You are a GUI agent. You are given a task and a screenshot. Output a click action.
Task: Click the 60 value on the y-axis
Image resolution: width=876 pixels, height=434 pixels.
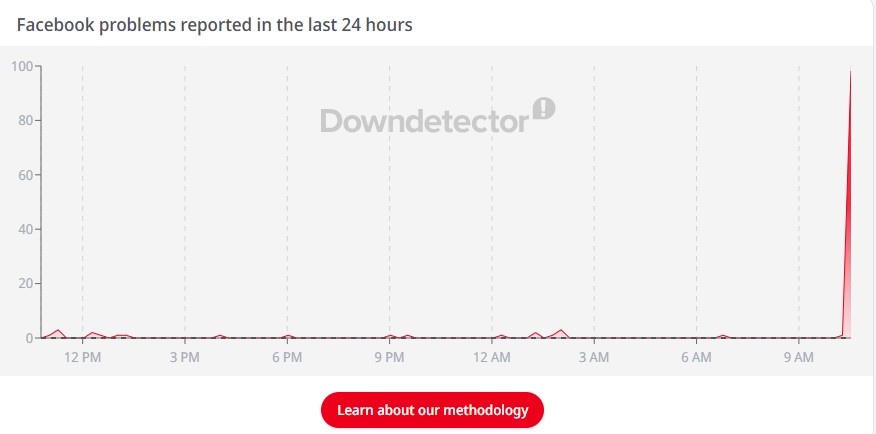pos(26,175)
